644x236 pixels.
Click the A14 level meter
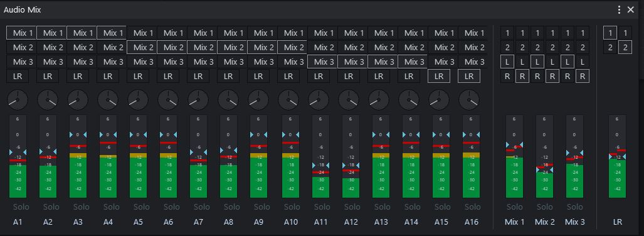(x=411, y=157)
